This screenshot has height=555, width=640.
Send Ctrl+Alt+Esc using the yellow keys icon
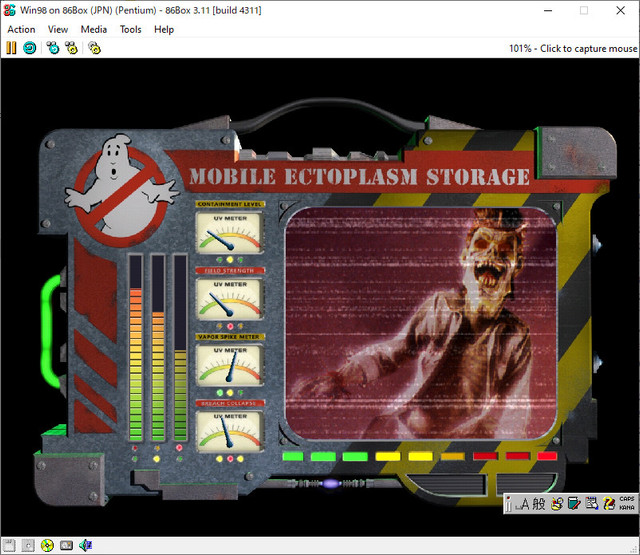(x=71, y=48)
